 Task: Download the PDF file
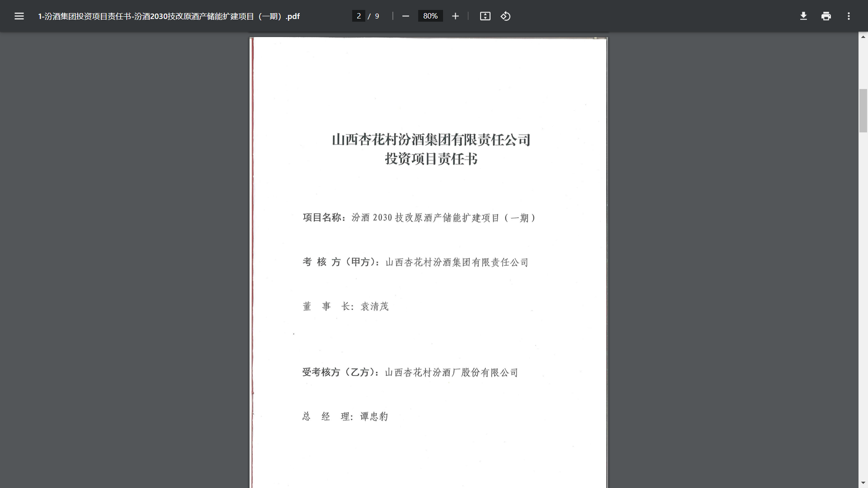[x=803, y=16]
